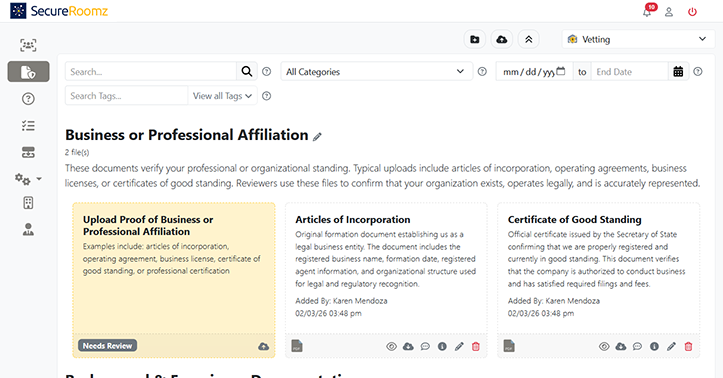
Task: Show info for Articles of Incorporation
Action: [442, 346]
